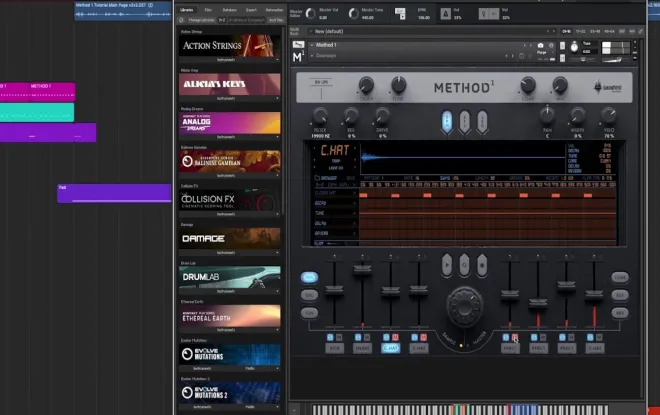The height and width of the screenshot is (415, 660).
Task: Select the highlighted C.HAT channel button
Action: point(391,348)
